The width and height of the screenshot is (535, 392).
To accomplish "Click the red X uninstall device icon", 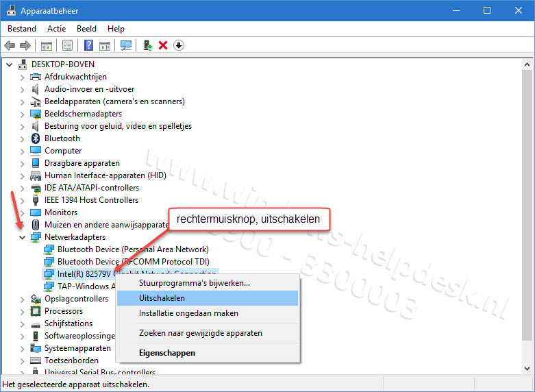I will coord(163,45).
